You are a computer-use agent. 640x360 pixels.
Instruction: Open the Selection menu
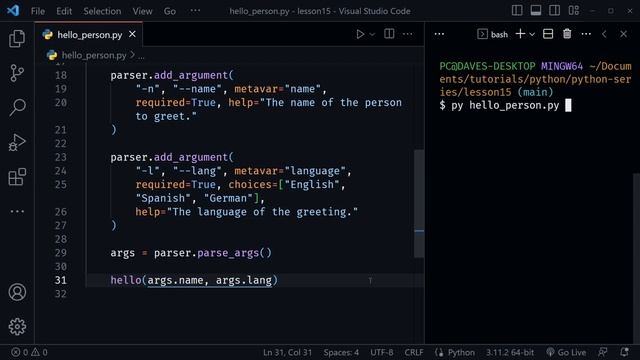point(102,11)
